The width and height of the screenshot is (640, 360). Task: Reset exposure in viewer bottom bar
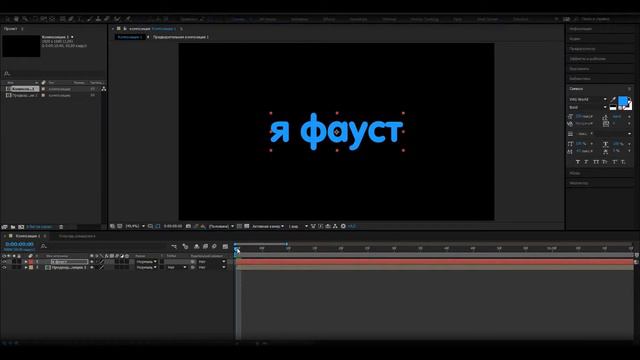(x=343, y=226)
